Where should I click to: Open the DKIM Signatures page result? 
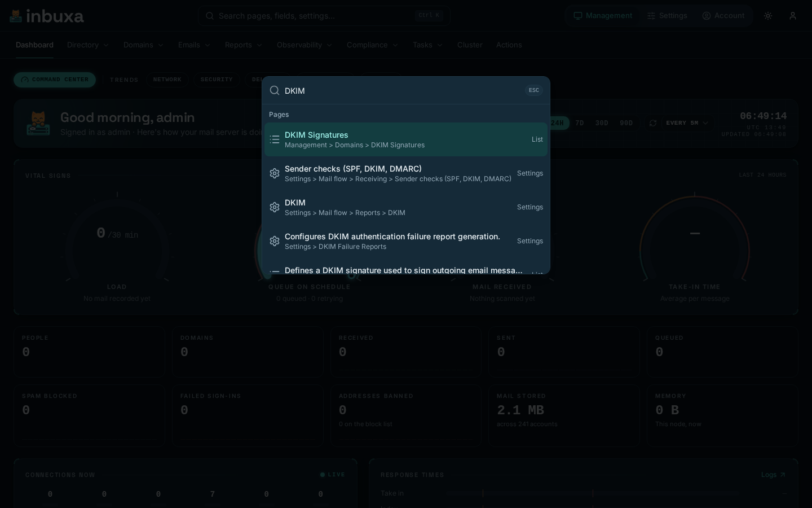point(406,139)
